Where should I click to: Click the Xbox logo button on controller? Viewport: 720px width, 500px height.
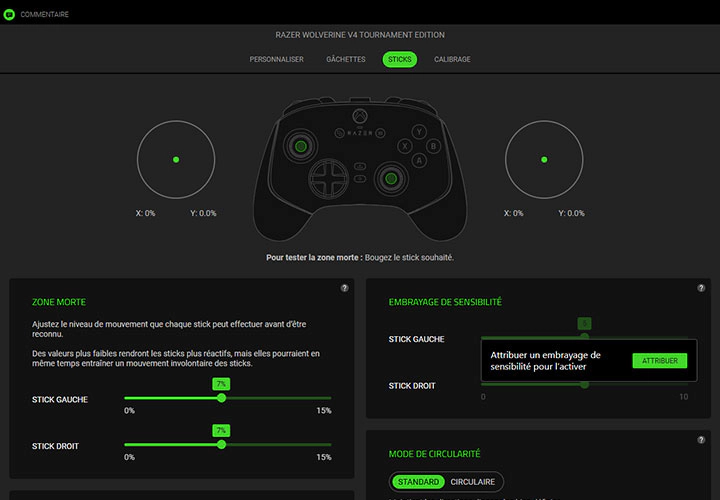click(x=360, y=116)
